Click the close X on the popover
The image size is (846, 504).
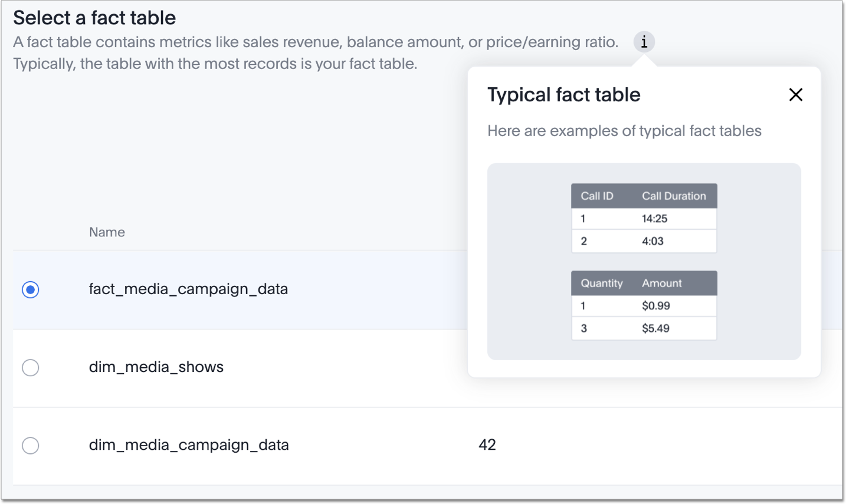click(x=795, y=95)
